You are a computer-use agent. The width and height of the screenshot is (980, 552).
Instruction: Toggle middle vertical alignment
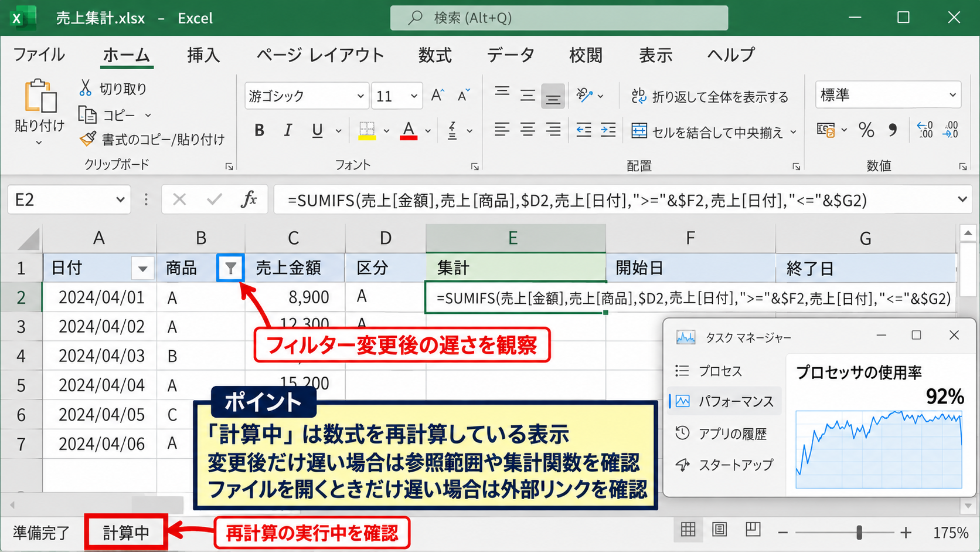click(x=528, y=95)
